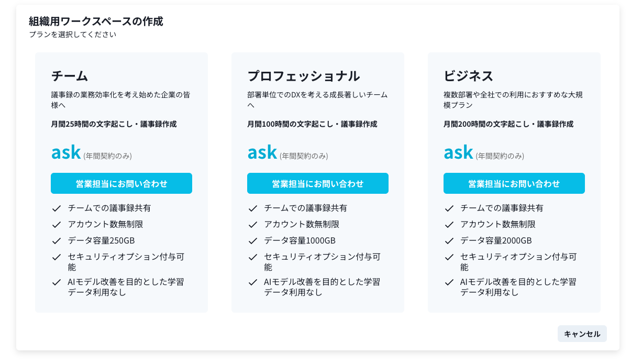Click the ビジネス plan's チームでの議事録共有 checkmark
The height and width of the screenshot is (364, 642).
[x=449, y=208]
